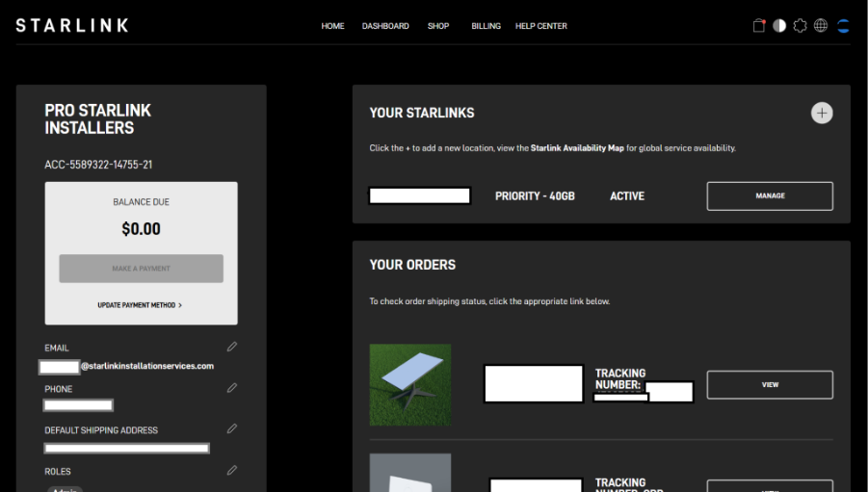The height and width of the screenshot is (492, 868).
Task: Open the Dashboard menu item
Action: 385,26
